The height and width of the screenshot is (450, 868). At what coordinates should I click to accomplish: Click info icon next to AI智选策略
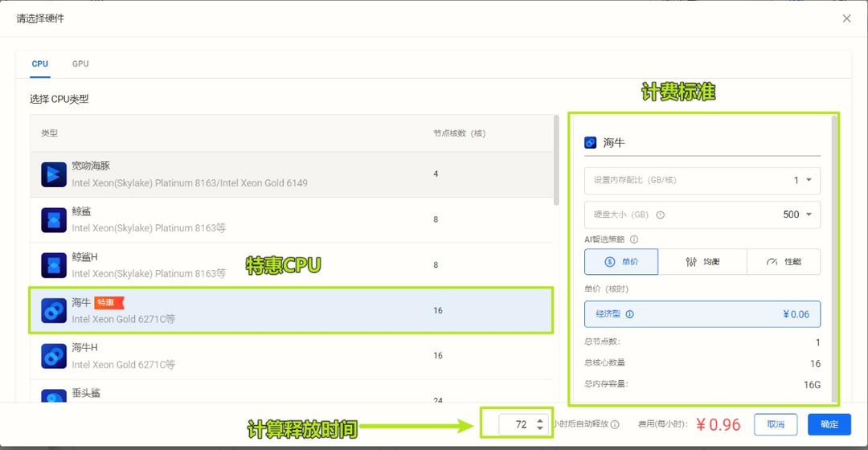click(x=634, y=239)
